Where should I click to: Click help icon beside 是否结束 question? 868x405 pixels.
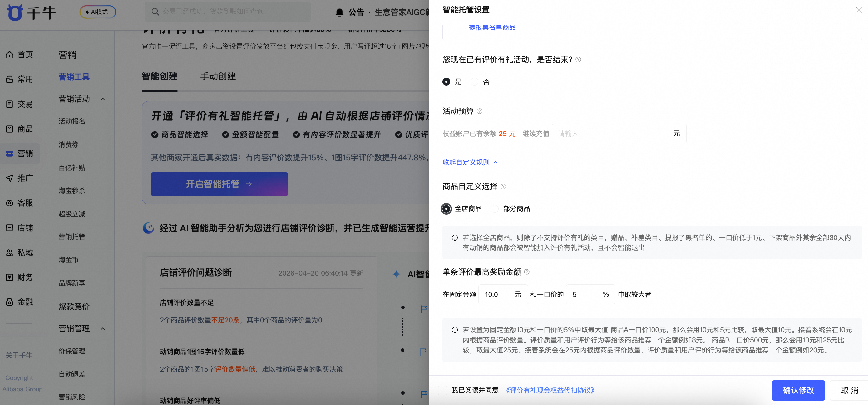pos(578,60)
